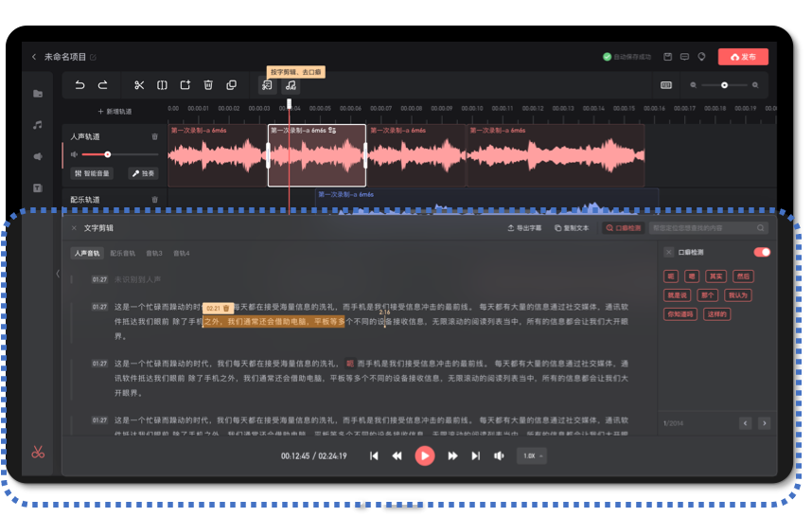Mute the 人声轨道 speaker icon
The height and width of the screenshot is (517, 812).
[75, 154]
